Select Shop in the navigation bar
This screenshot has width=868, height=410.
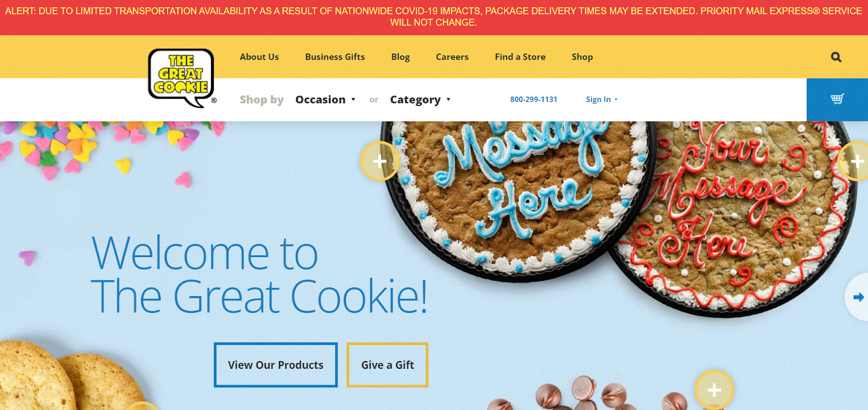(582, 57)
